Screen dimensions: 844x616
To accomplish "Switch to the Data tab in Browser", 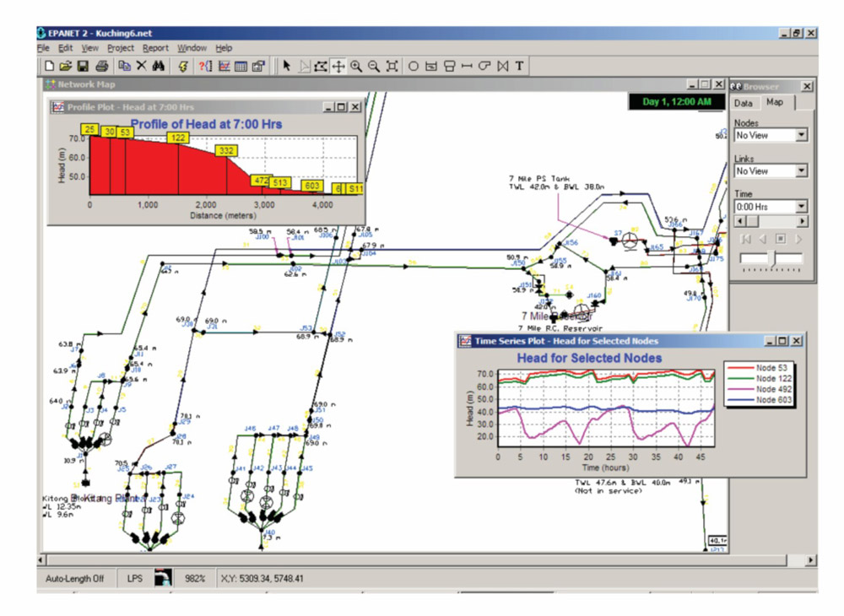I will [x=744, y=103].
